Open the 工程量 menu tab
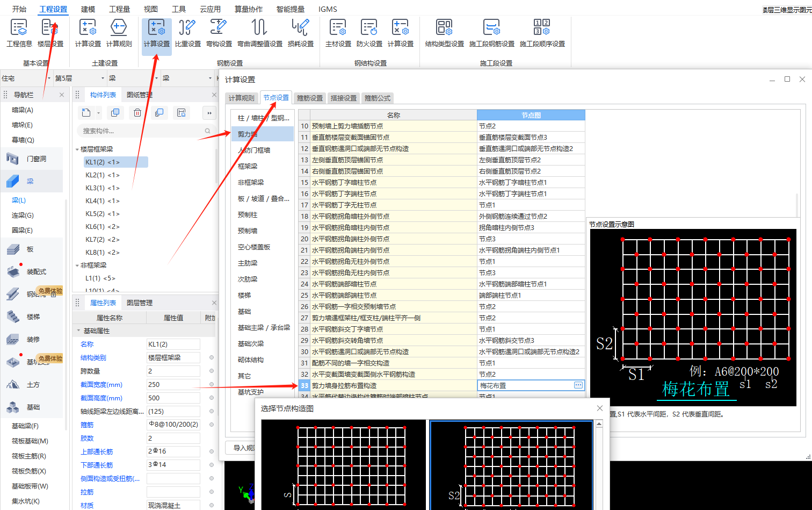The width and height of the screenshot is (812, 510). click(x=119, y=9)
